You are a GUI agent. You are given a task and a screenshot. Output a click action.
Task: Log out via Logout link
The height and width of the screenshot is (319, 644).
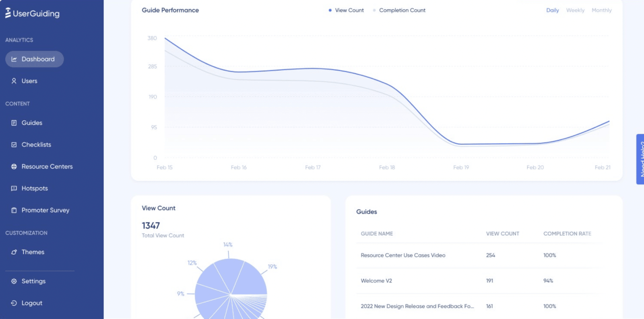tap(32, 303)
